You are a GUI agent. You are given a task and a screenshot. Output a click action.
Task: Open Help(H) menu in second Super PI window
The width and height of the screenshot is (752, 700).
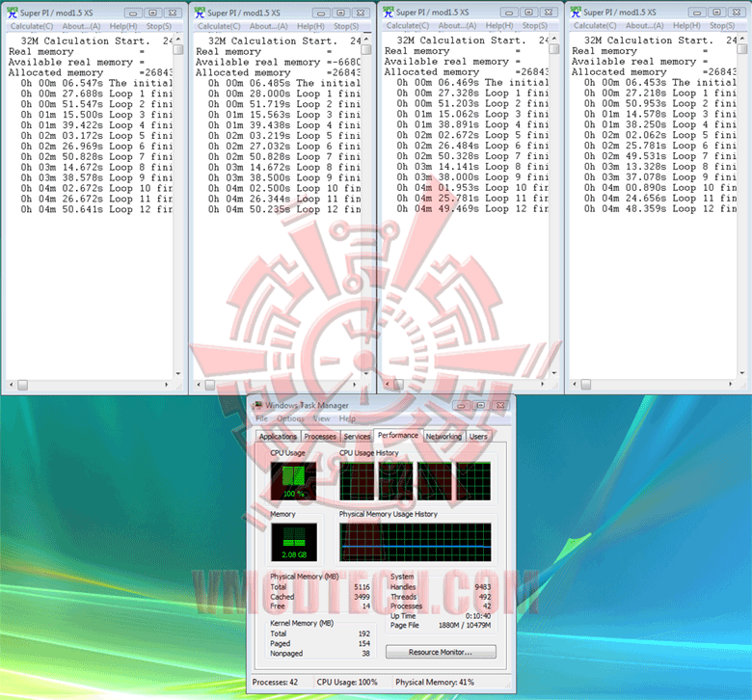click(x=310, y=26)
